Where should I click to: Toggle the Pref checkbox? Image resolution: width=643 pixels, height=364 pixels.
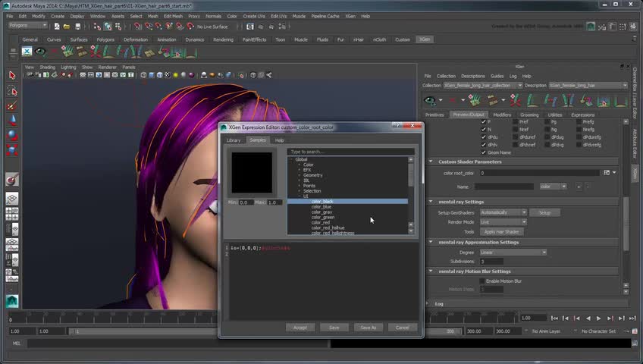point(516,121)
